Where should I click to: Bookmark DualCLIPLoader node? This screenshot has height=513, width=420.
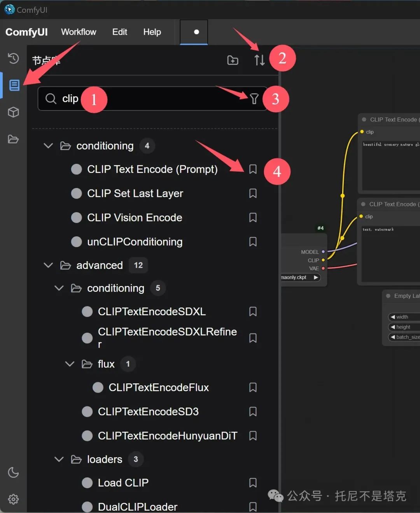click(x=253, y=506)
